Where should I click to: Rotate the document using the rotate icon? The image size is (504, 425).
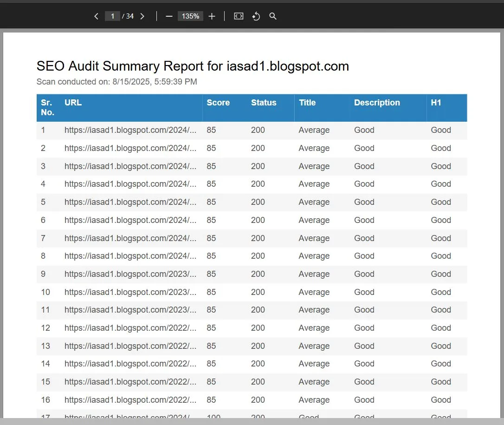(x=256, y=16)
